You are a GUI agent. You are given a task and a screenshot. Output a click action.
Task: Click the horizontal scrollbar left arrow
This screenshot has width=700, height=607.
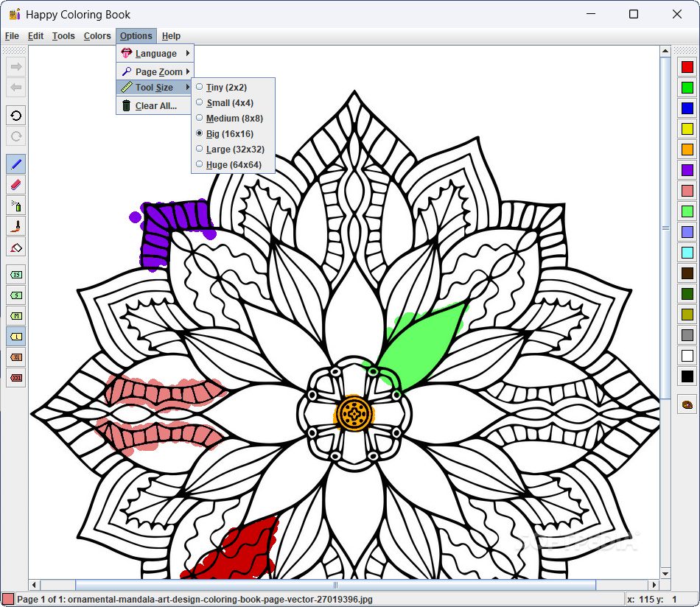pyautogui.click(x=35, y=585)
